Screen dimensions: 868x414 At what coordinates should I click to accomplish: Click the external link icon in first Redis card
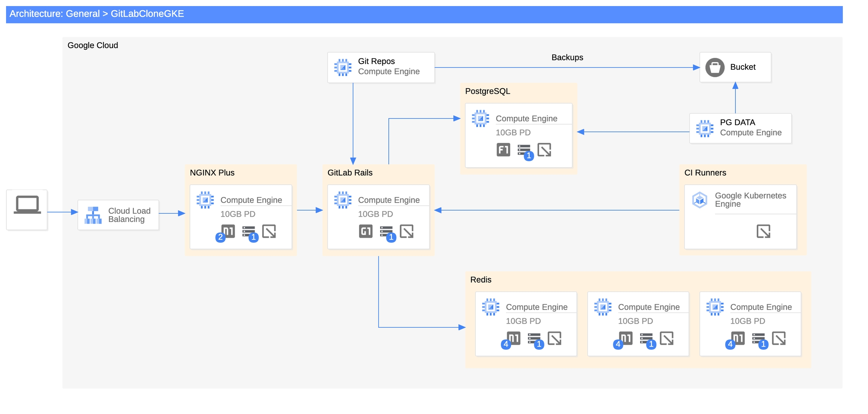tap(555, 338)
